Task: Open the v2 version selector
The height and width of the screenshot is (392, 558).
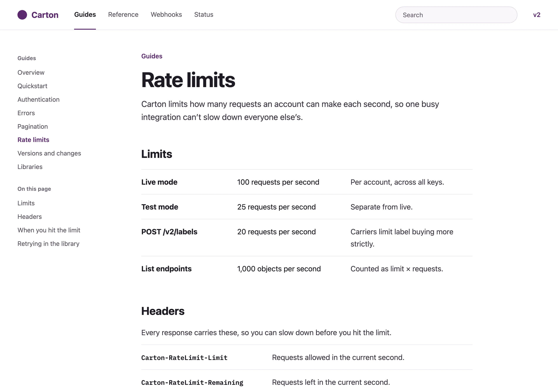Action: click(537, 15)
